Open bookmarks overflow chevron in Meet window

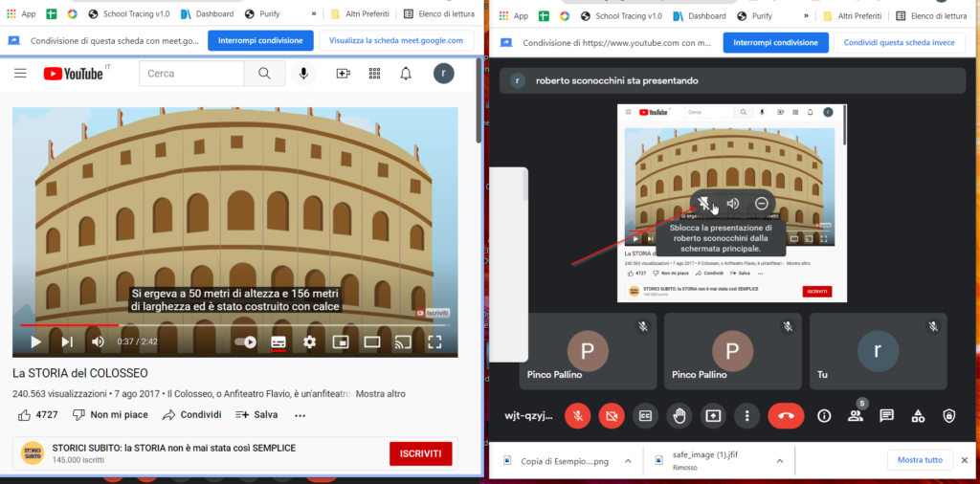coord(806,15)
